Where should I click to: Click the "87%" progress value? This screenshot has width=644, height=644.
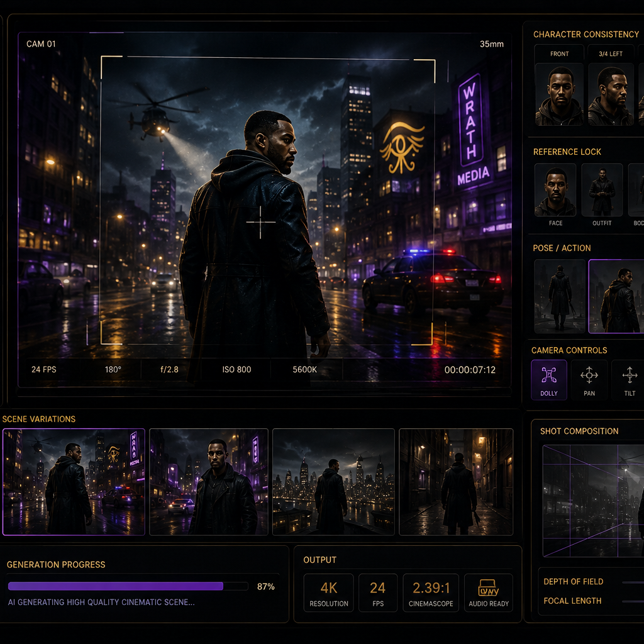(x=266, y=587)
